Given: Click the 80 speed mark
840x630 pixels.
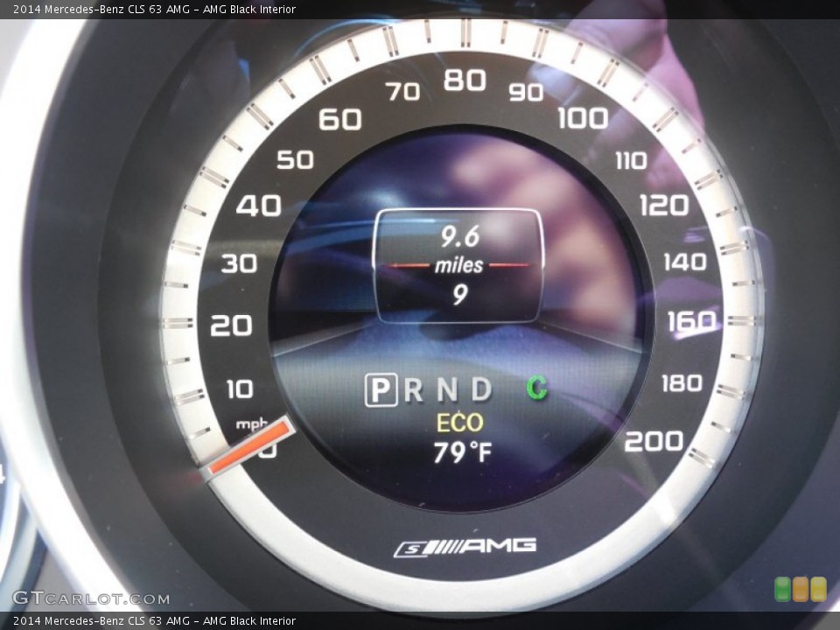Looking at the screenshot, I should (465, 80).
